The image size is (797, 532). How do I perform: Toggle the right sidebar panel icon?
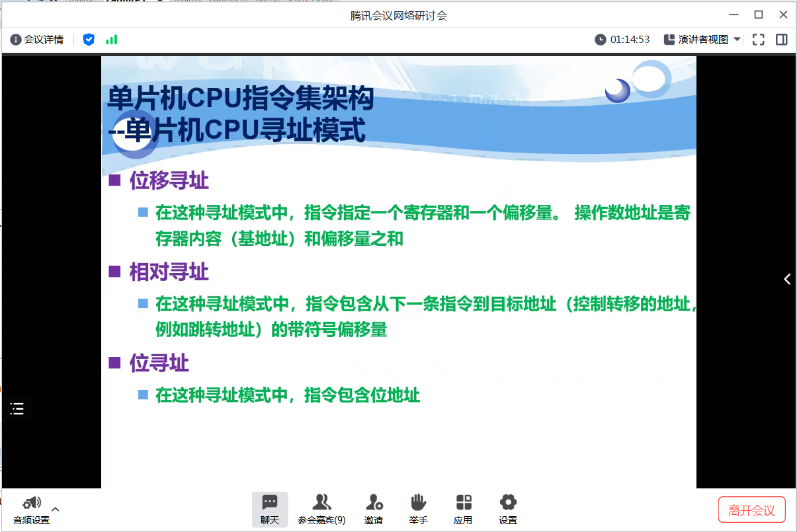(782, 40)
